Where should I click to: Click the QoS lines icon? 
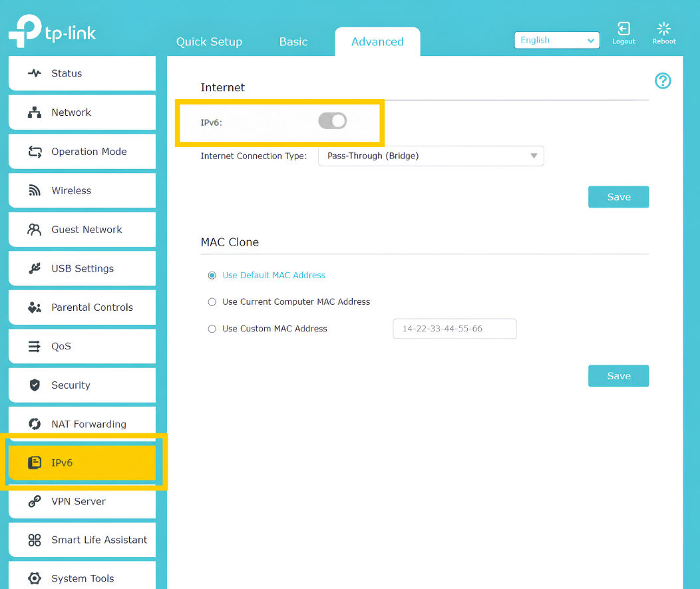pyautogui.click(x=35, y=346)
